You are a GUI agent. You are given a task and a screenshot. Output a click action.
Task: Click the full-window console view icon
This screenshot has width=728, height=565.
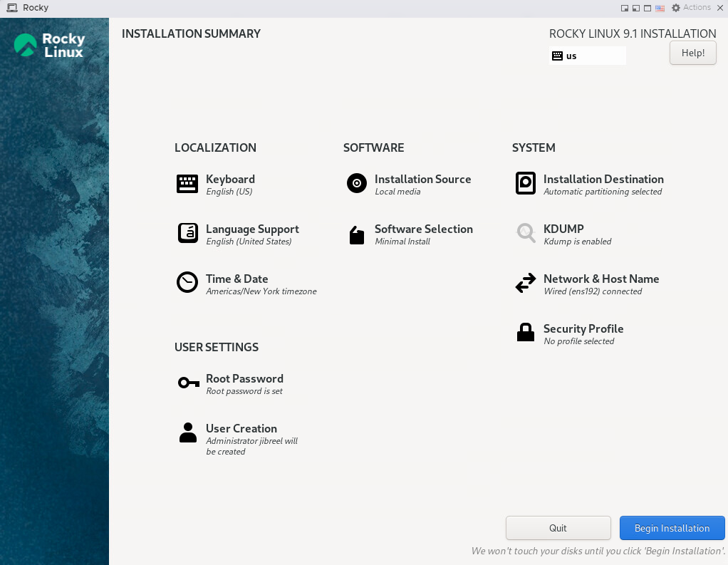click(x=648, y=8)
